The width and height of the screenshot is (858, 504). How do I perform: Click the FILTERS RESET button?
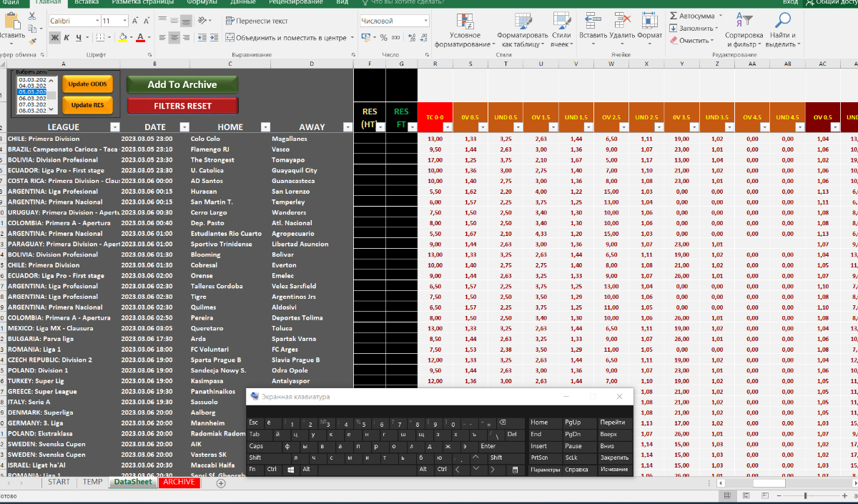[182, 106]
